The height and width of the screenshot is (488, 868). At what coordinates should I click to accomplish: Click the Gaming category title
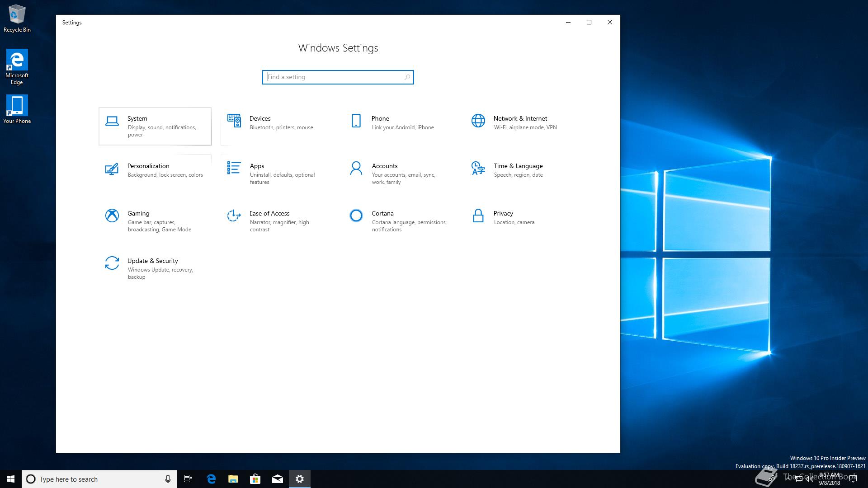pos(138,213)
